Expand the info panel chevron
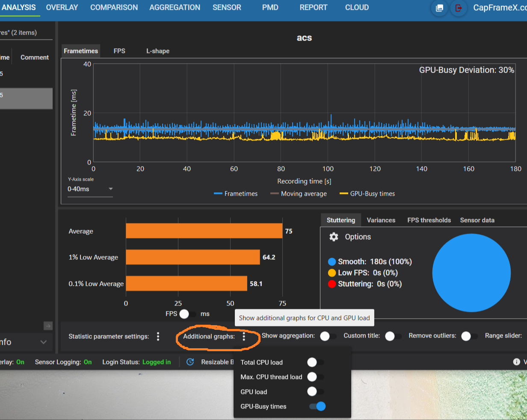The height and width of the screenshot is (420, 527). [x=43, y=342]
